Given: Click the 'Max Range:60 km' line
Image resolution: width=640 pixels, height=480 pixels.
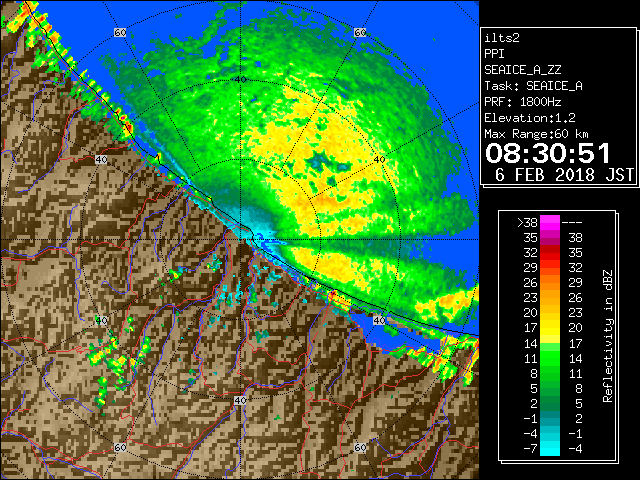Looking at the screenshot, I should point(536,134).
